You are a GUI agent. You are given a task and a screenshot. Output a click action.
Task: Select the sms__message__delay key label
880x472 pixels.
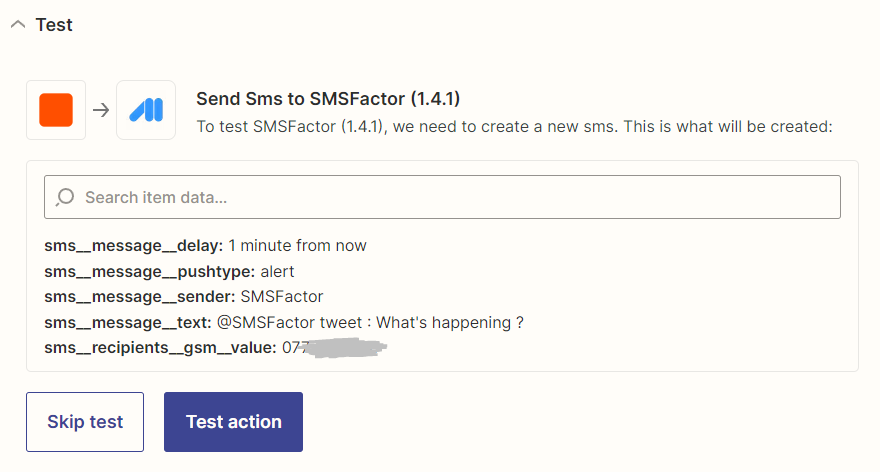tap(134, 246)
